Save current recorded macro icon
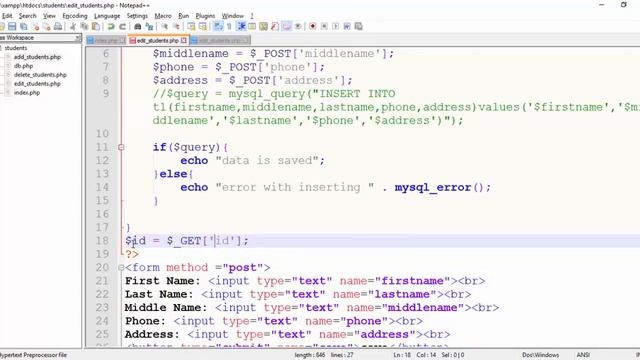 358,27
